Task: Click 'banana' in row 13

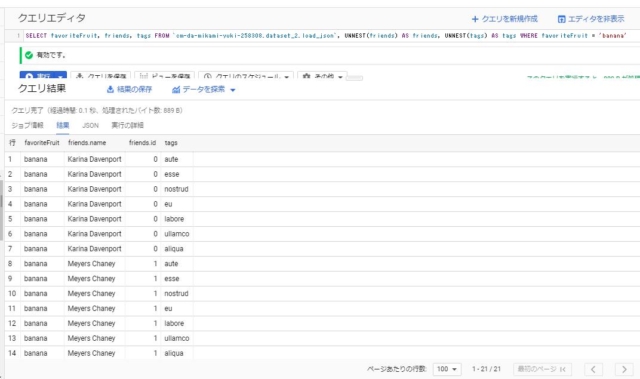Action: tap(36, 338)
